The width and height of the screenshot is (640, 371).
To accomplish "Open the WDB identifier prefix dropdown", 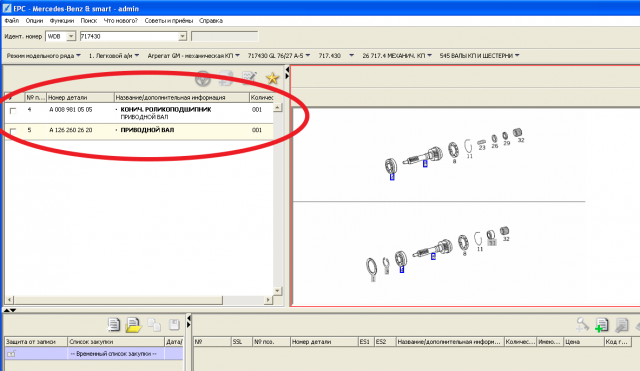I will coord(71,36).
